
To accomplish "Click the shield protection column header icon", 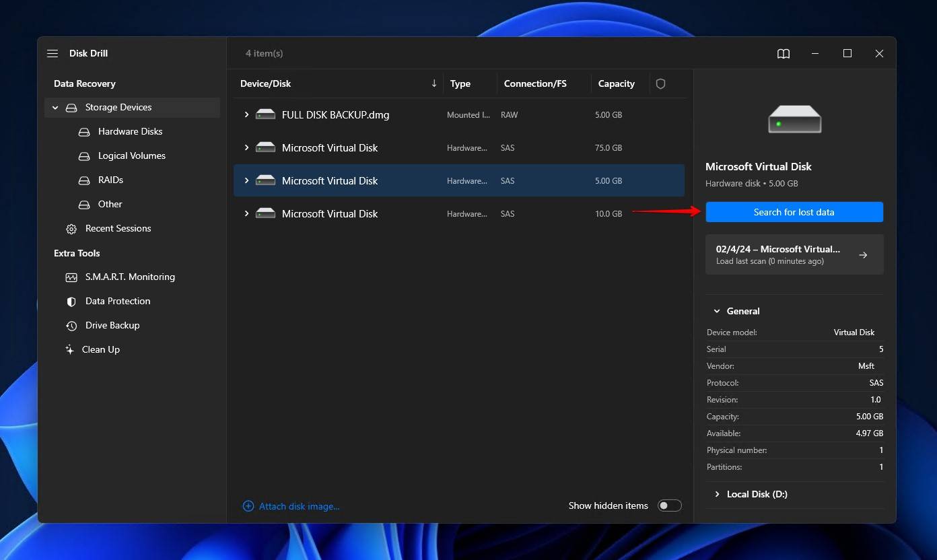I will 660,83.
